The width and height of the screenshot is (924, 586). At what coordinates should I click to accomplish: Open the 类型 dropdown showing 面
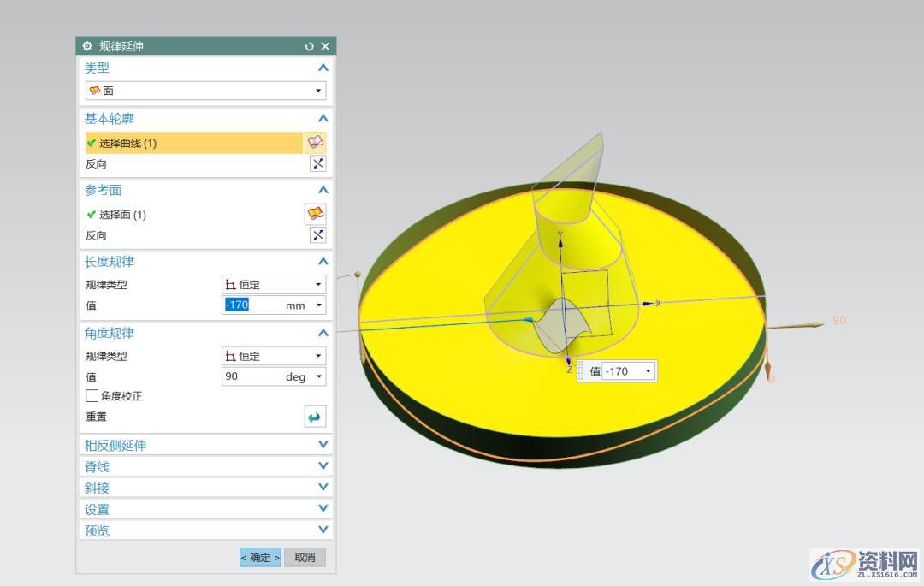(x=205, y=91)
